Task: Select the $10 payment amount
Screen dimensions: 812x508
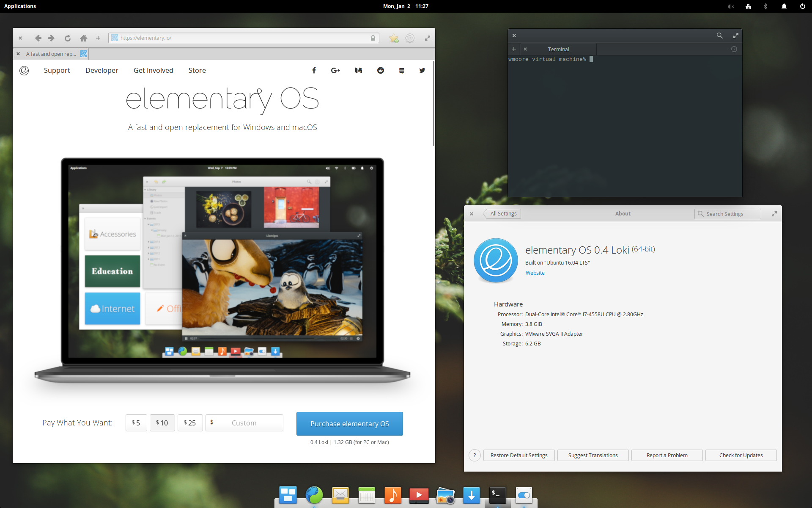Action: 162,423
